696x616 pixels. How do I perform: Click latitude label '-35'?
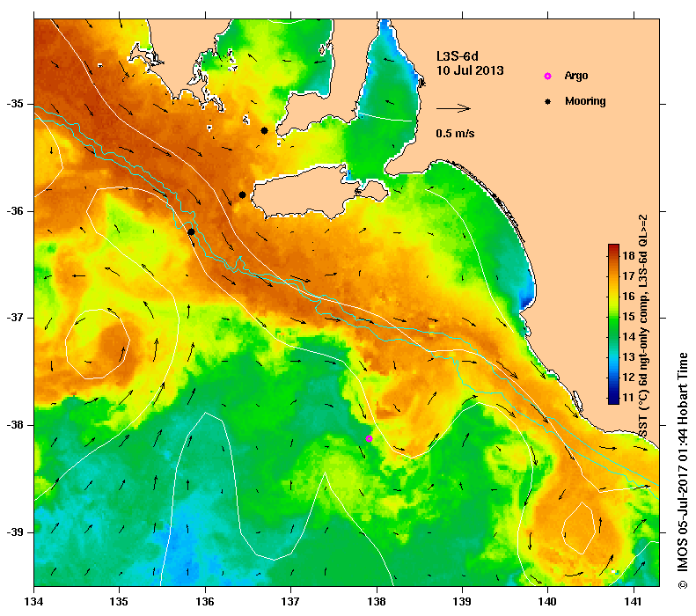[x=15, y=104]
